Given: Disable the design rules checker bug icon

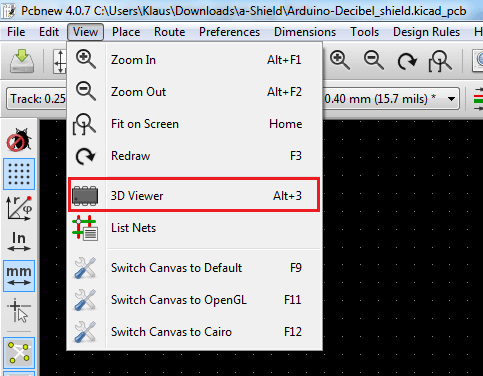Looking at the screenshot, I should tap(19, 140).
